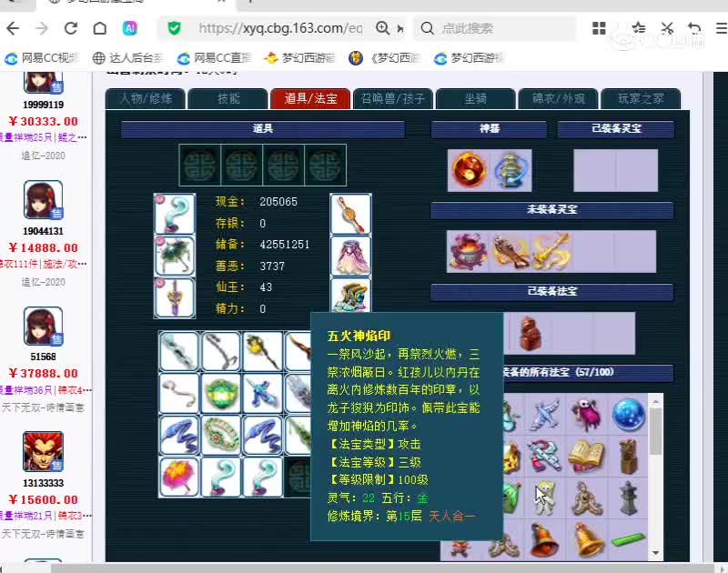Screen dimensions: 728x573
Task: Open listing priced ￥30333.00
Action: [x=43, y=122]
